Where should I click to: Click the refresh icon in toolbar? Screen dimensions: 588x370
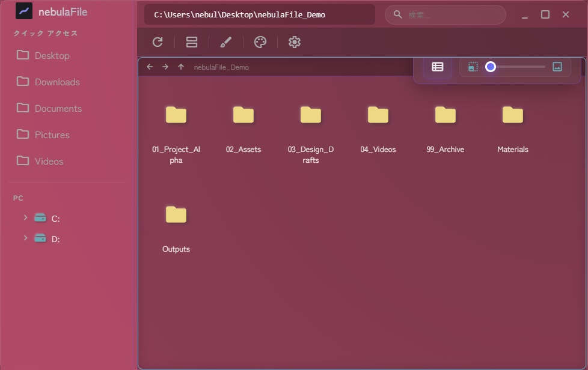click(x=158, y=42)
